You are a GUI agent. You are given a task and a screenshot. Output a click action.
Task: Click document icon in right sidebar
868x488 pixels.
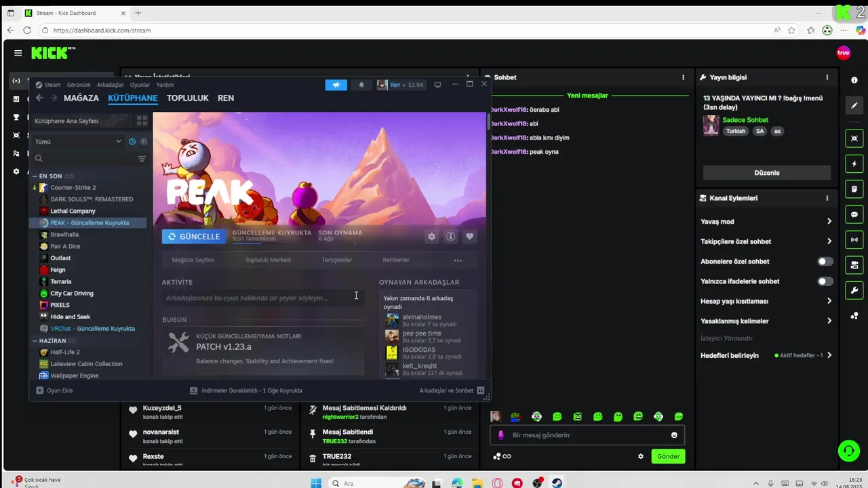(x=854, y=188)
